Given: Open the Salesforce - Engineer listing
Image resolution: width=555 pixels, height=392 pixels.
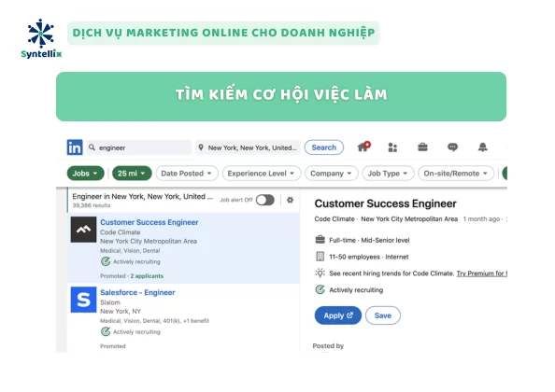Looking at the screenshot, I should (137, 292).
